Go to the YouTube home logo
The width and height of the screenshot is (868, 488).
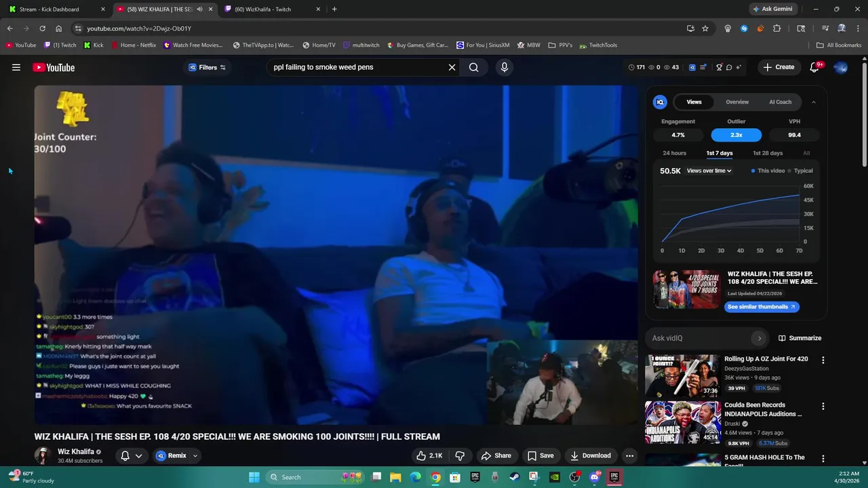pyautogui.click(x=53, y=67)
